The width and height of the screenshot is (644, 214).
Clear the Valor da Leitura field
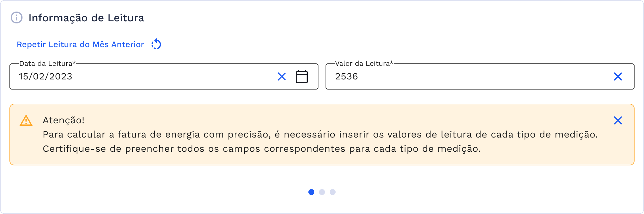pos(618,76)
